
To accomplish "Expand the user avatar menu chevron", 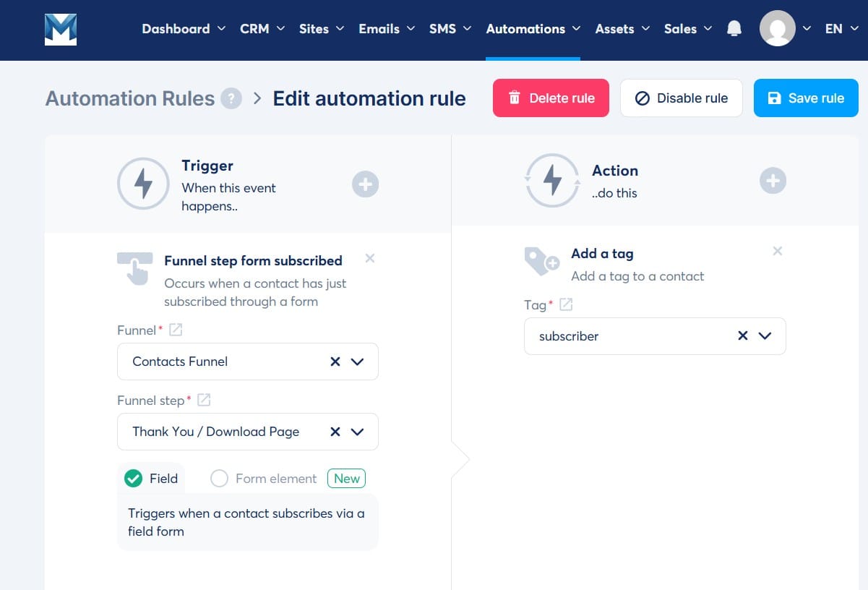I will [x=808, y=29].
